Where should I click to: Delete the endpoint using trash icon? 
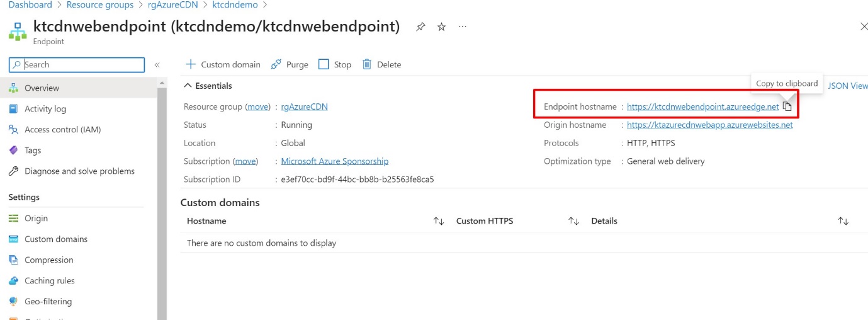pos(381,64)
